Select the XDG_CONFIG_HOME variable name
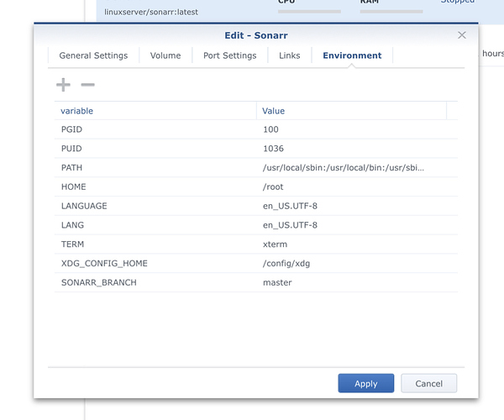The width and height of the screenshot is (504, 420). 104,264
